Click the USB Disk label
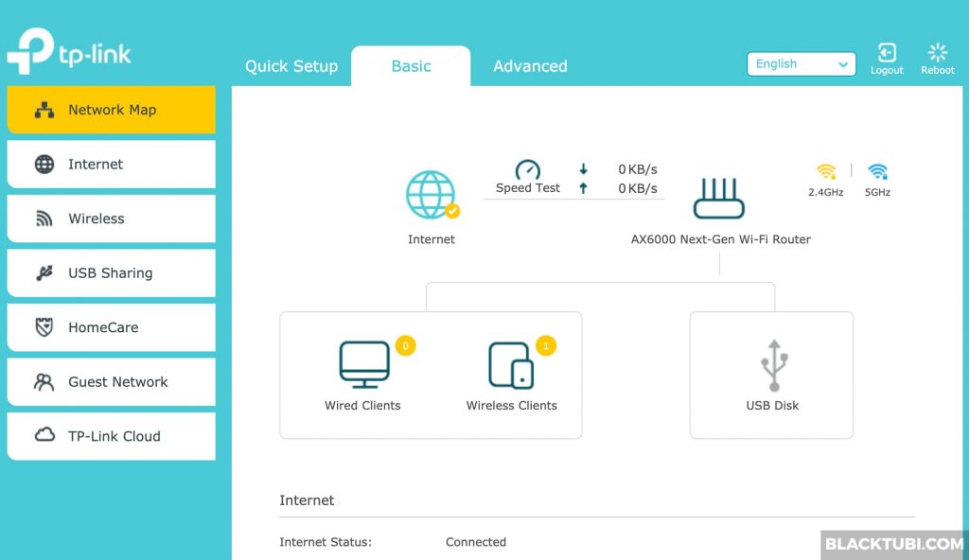This screenshot has height=560, width=969. (772, 406)
